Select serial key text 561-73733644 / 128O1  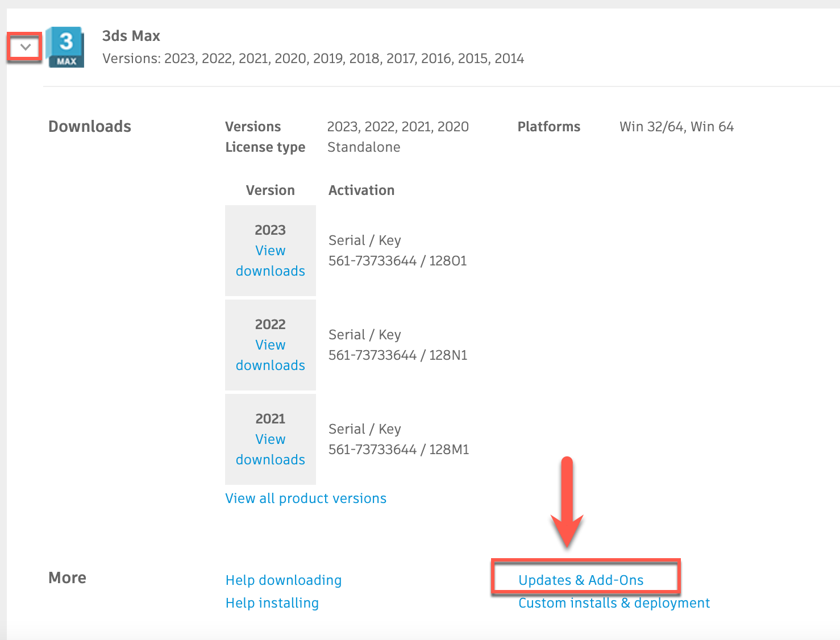click(398, 261)
